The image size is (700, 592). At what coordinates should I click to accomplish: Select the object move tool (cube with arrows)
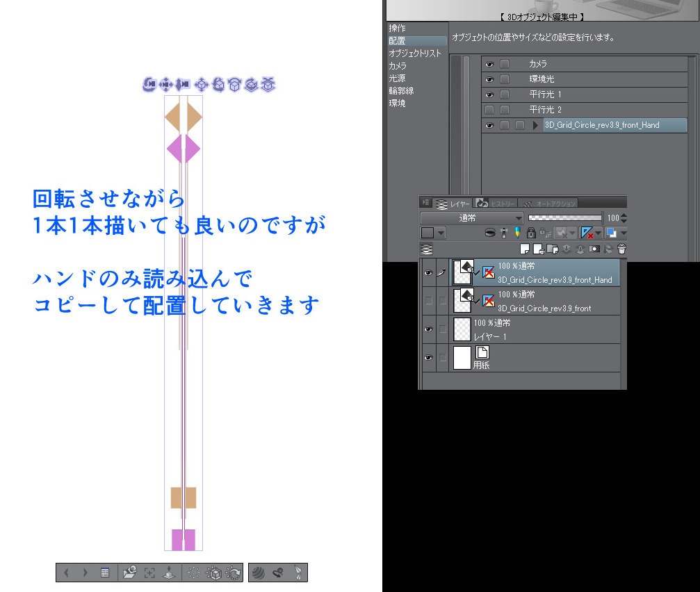point(201,85)
